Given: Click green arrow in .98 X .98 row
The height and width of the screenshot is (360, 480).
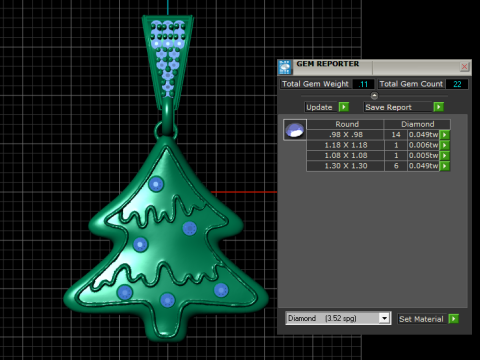Looking at the screenshot, I should click(445, 135).
